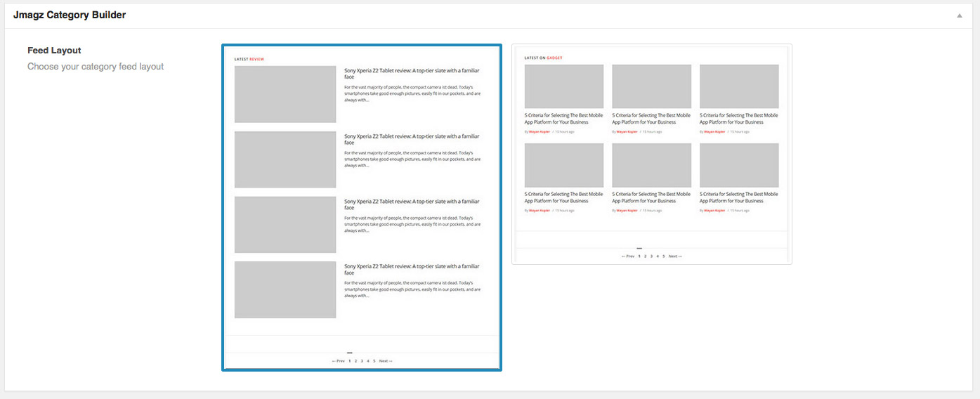
Task: Click the first gray image in list layout
Action: coord(285,94)
